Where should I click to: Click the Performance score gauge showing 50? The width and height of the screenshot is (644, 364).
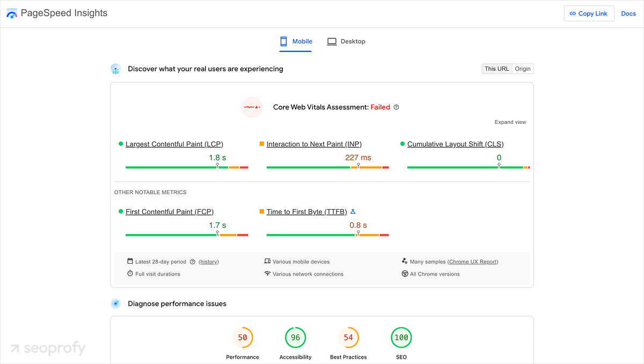coord(243,337)
